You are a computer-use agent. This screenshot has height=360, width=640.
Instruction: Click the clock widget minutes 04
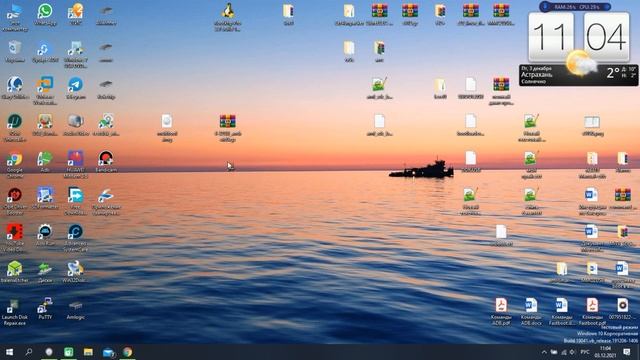(606, 37)
